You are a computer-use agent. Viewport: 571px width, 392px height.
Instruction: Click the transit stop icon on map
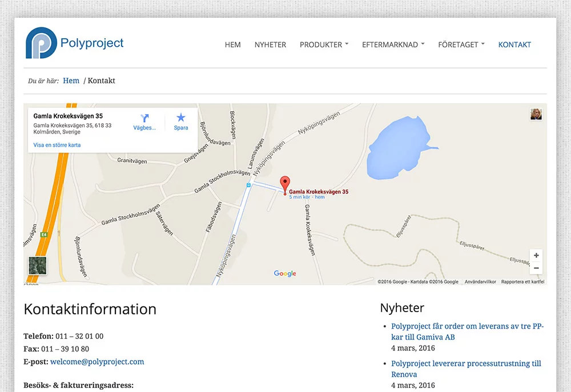coord(248,185)
